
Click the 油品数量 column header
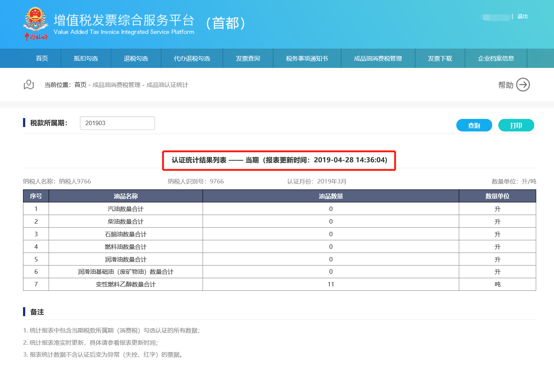[x=331, y=196]
